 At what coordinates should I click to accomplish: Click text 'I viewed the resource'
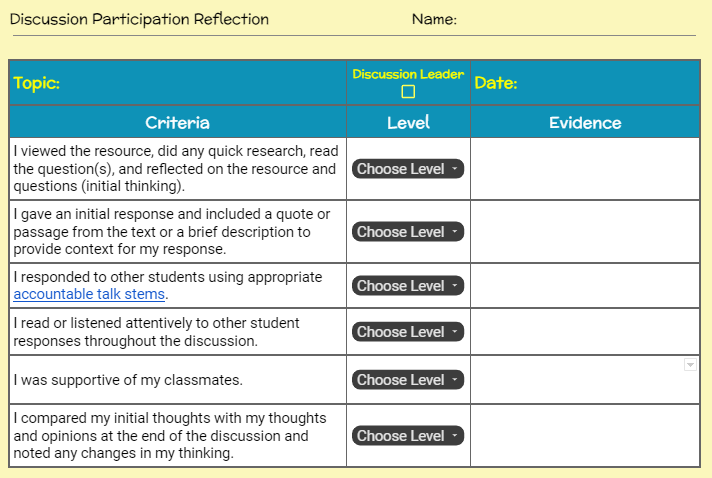83,151
